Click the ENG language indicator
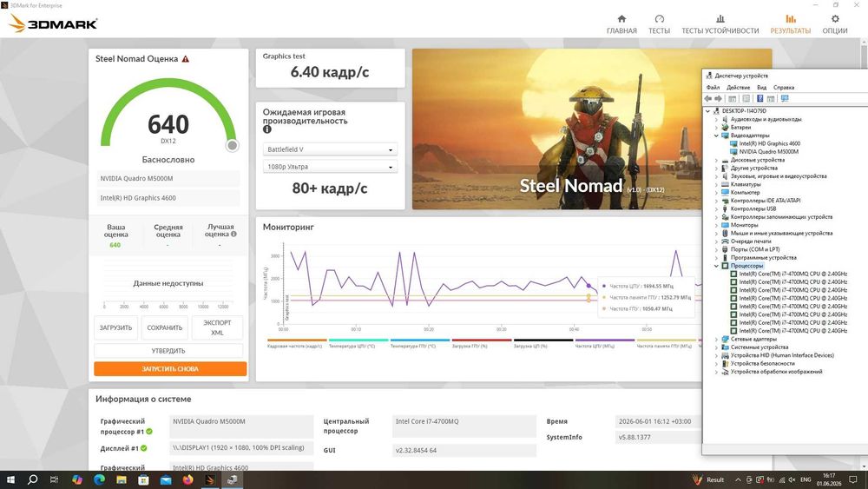The width and height of the screenshot is (868, 489). pyautogui.click(x=806, y=479)
